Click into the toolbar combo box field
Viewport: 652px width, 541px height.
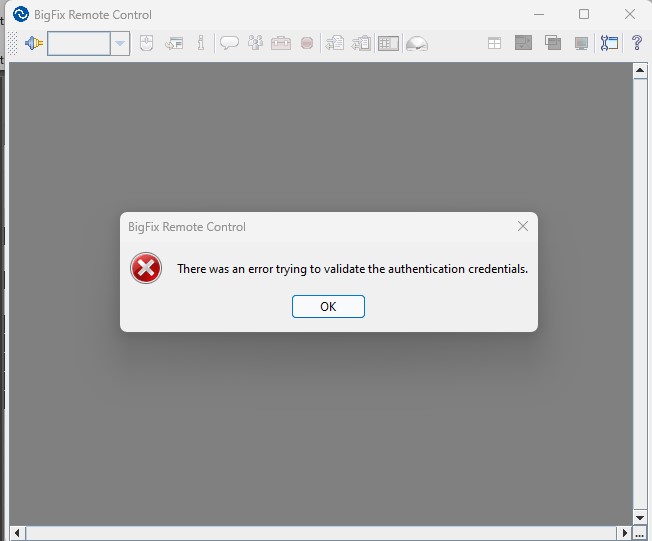(79, 43)
